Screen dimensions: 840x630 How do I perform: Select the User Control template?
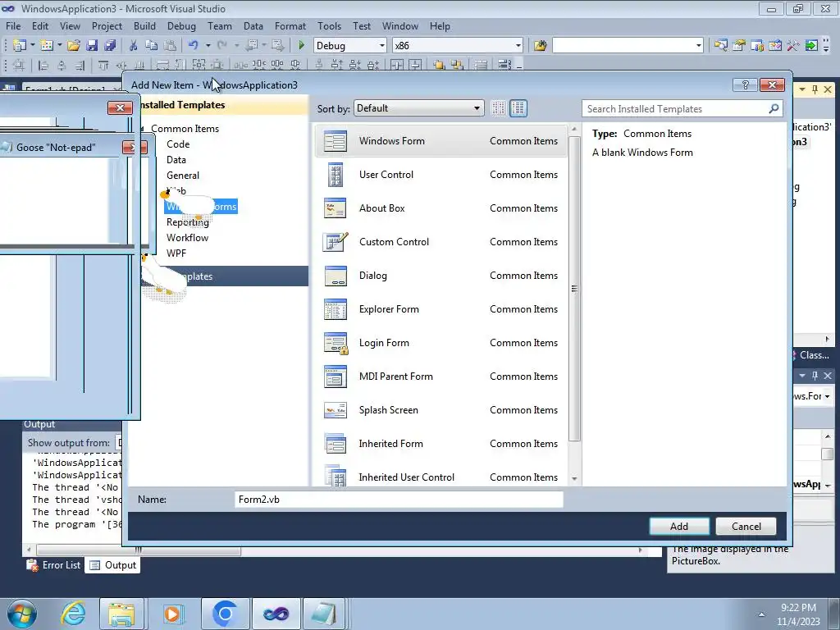tap(441, 175)
